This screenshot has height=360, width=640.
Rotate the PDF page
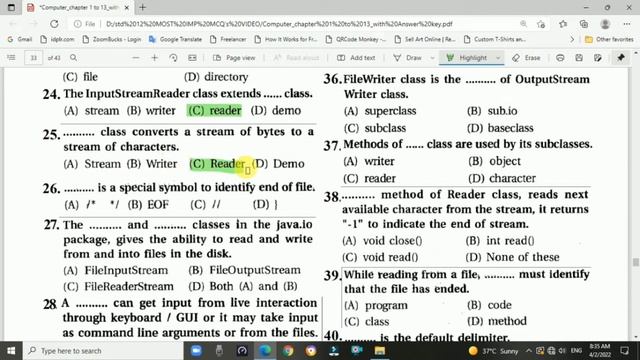[173, 58]
